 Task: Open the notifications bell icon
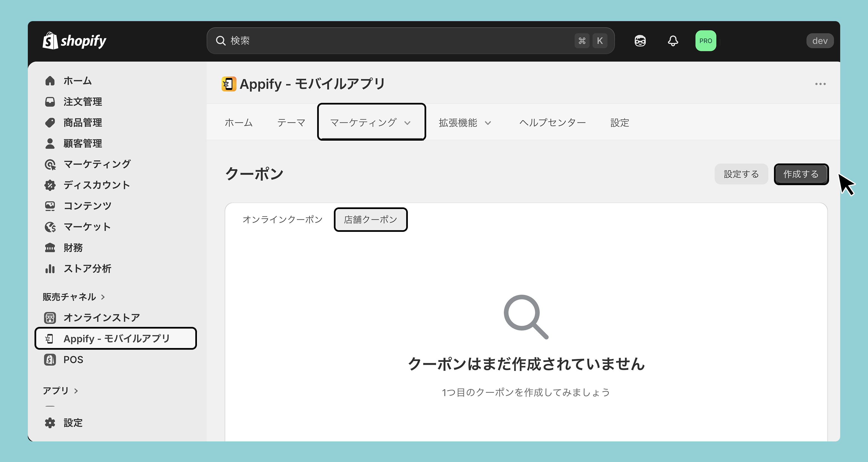click(x=673, y=41)
